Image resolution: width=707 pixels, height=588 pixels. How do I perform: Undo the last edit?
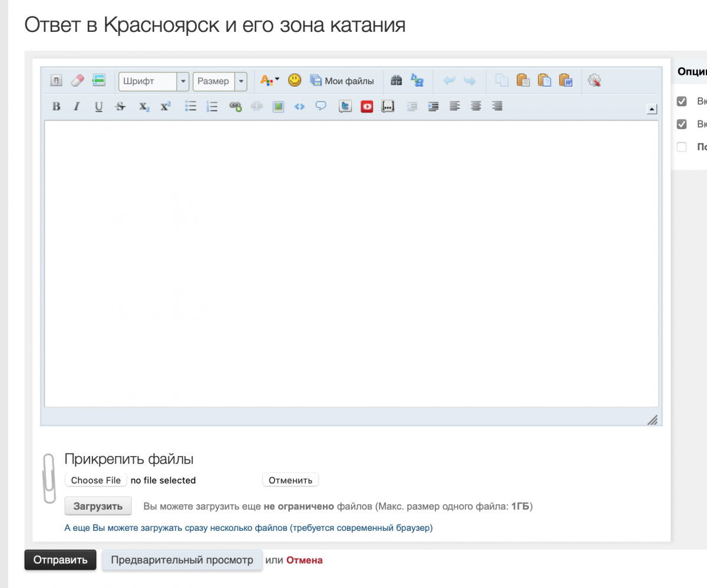[449, 81]
